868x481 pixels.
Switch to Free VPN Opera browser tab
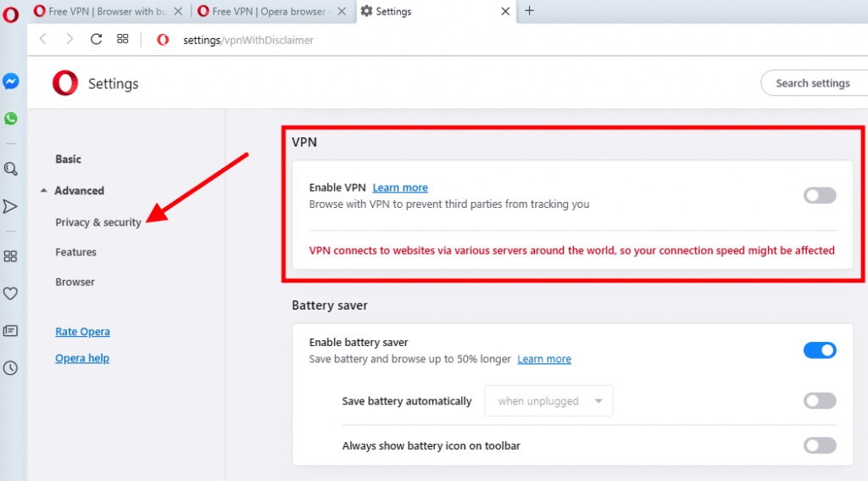271,11
